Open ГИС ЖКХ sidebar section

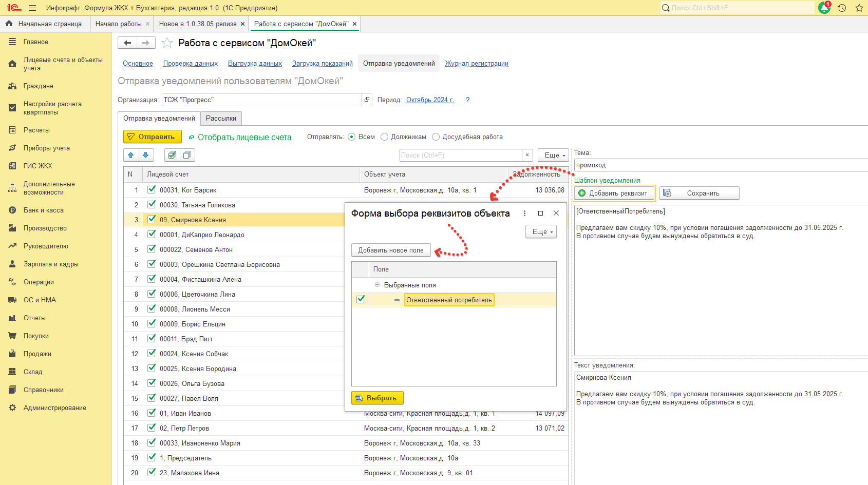click(55, 166)
